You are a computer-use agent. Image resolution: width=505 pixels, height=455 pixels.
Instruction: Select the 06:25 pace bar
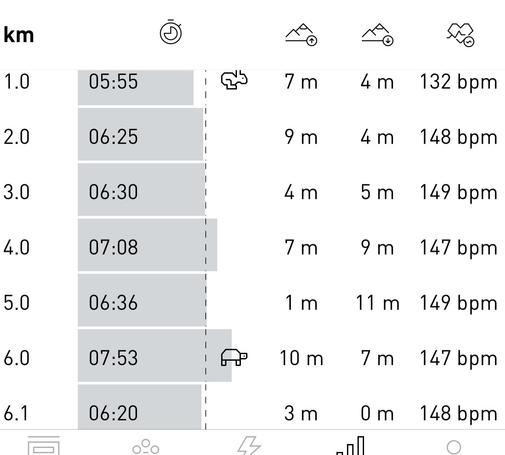pyautogui.click(x=140, y=134)
